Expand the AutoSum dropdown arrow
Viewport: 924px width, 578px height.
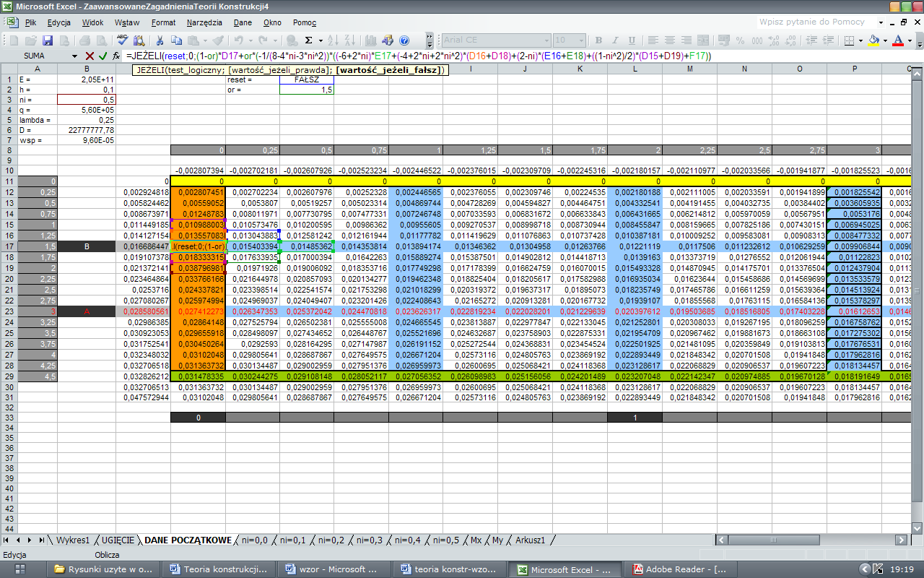point(321,40)
